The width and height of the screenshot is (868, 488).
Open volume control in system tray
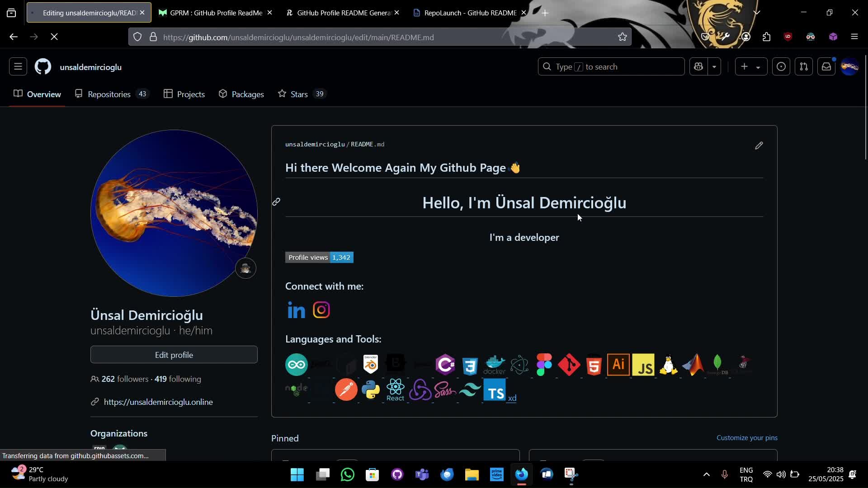click(x=781, y=474)
